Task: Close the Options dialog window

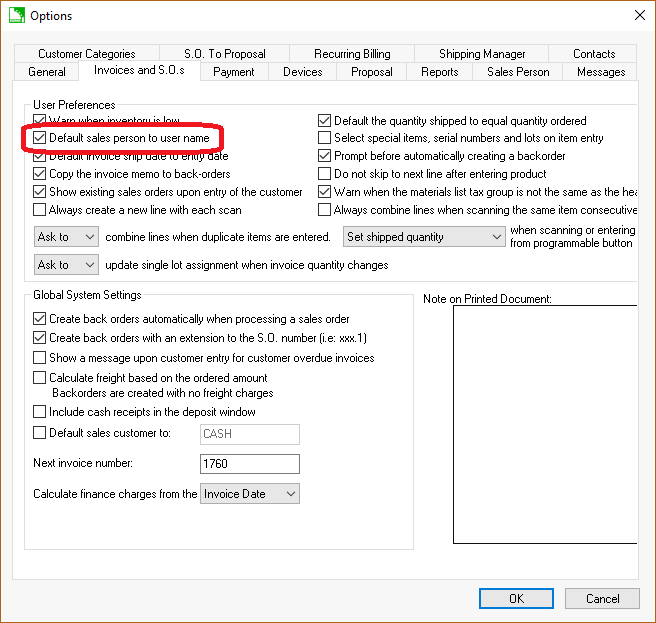Action: 638,15
